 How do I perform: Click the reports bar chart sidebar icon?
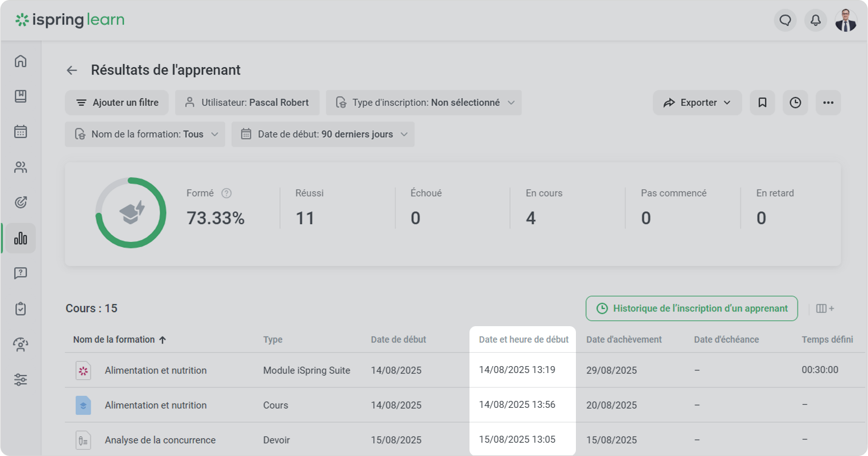click(x=20, y=238)
